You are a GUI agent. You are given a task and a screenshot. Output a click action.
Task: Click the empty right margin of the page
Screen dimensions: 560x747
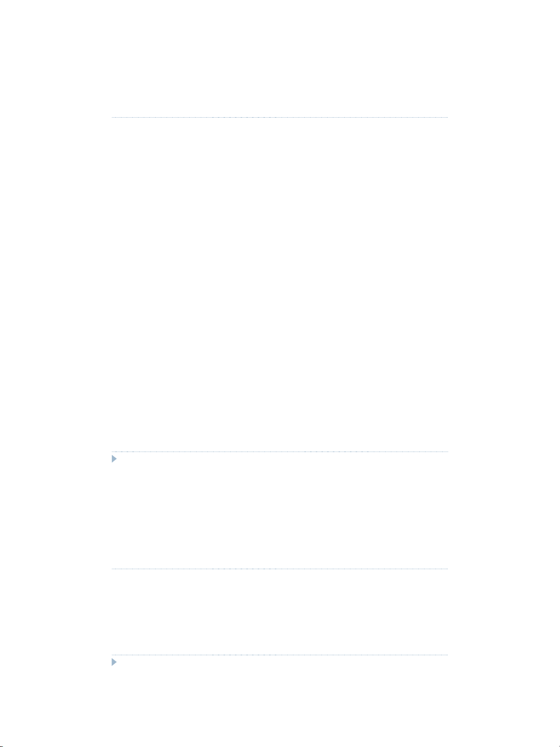(x=504, y=373)
